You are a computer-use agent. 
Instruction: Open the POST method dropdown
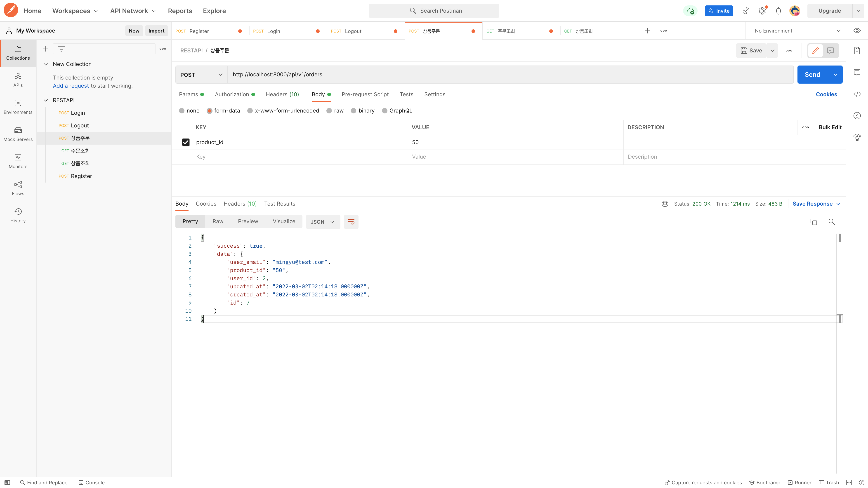[x=201, y=75]
